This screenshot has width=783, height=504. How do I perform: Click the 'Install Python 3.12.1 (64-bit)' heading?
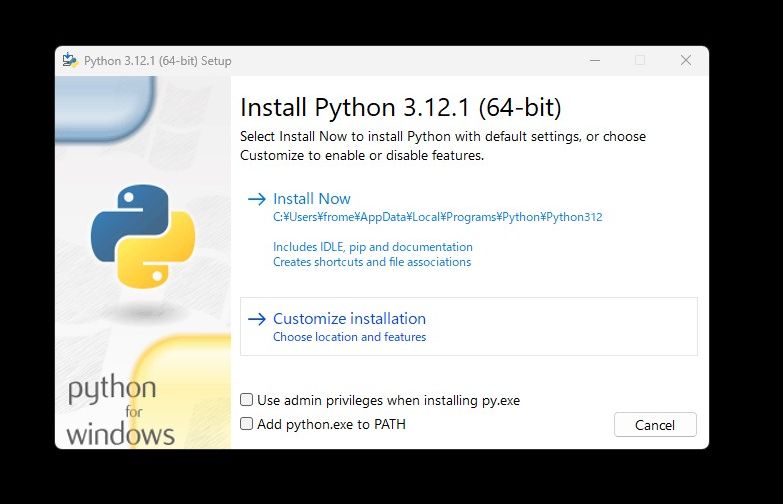coord(401,107)
